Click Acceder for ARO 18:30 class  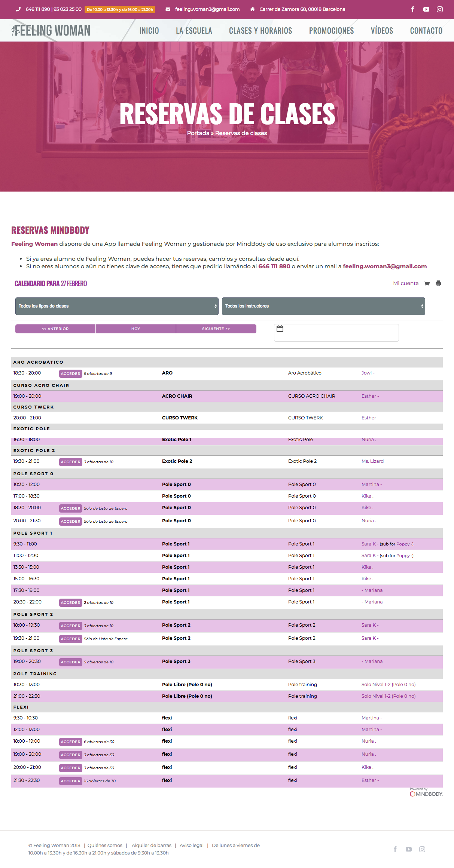(x=70, y=374)
